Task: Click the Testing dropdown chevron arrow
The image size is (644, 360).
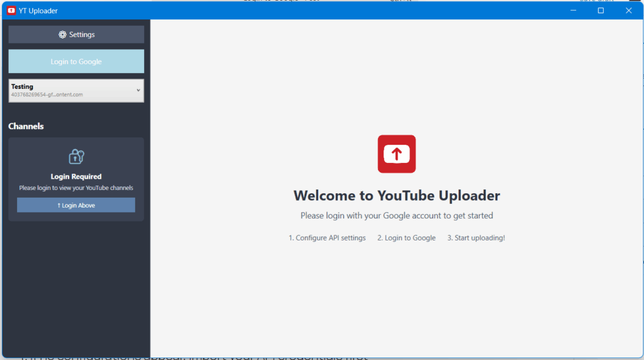Action: pos(138,91)
